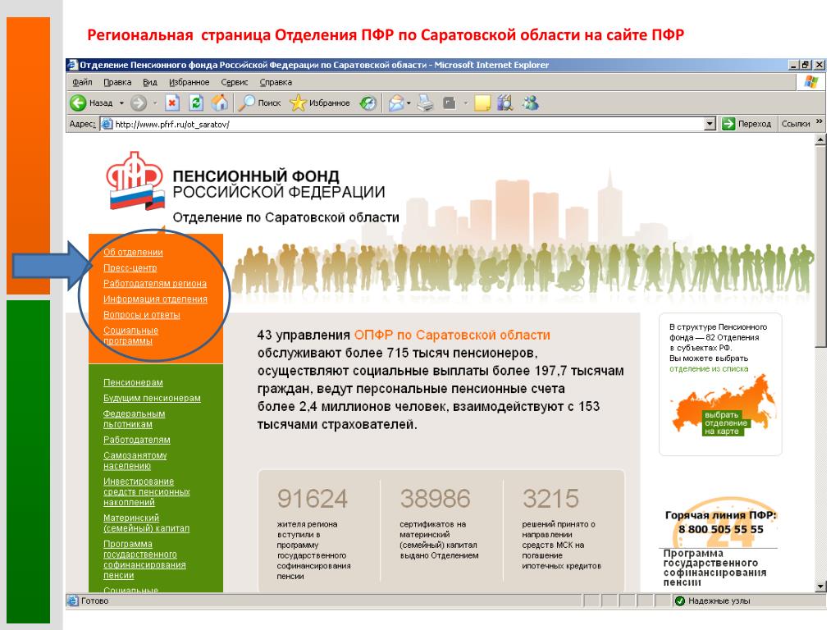Open the Работодателям link in green menu
This screenshot has width=840, height=630.
(137, 440)
